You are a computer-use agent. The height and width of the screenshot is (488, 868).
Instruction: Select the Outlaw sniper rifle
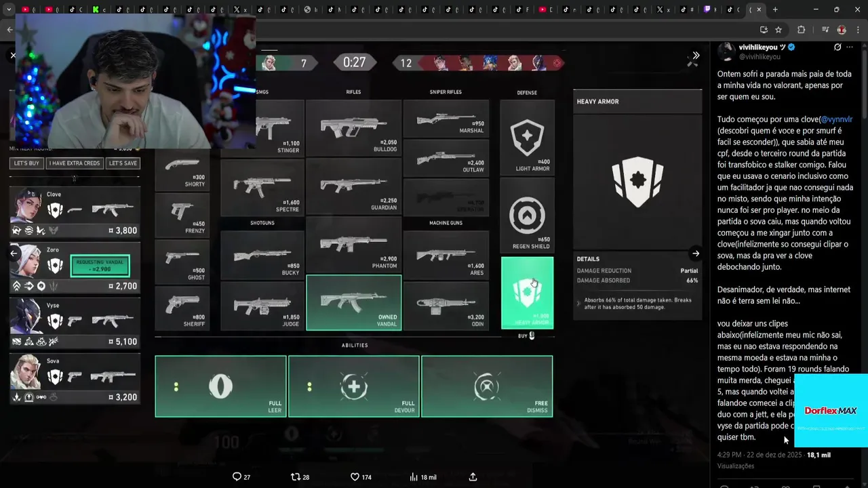click(x=446, y=157)
